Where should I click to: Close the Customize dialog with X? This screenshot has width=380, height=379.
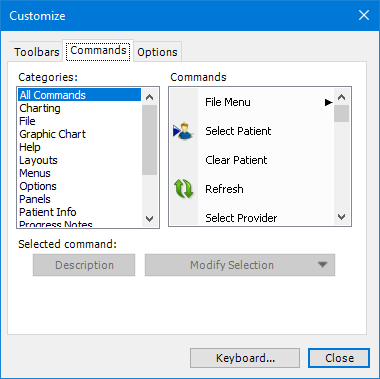click(364, 15)
